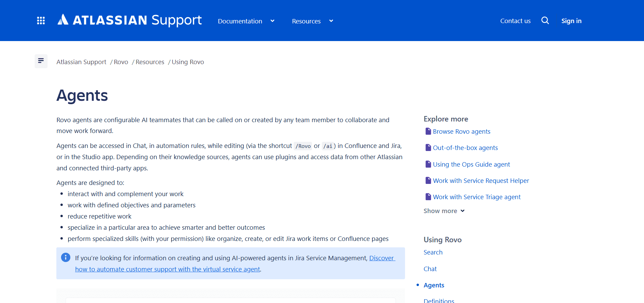Open the app switcher grid icon
Image resolution: width=644 pixels, height=303 pixels.
[x=41, y=21]
